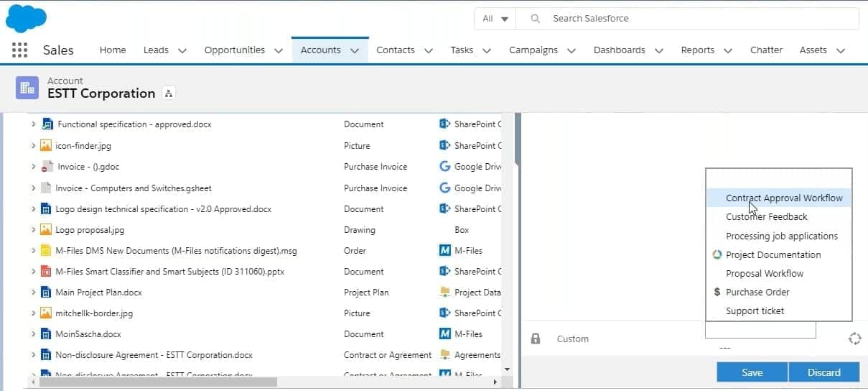Expand the MoinSascha.docx row
The width and height of the screenshot is (868, 391).
click(x=33, y=334)
